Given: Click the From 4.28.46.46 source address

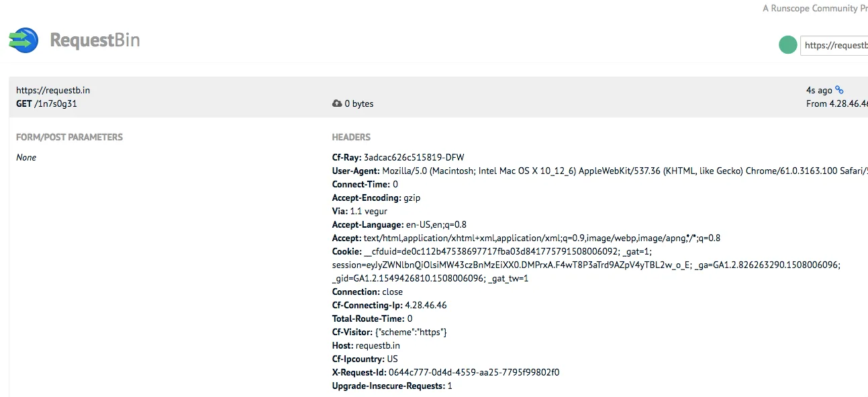Looking at the screenshot, I should pyautogui.click(x=837, y=103).
